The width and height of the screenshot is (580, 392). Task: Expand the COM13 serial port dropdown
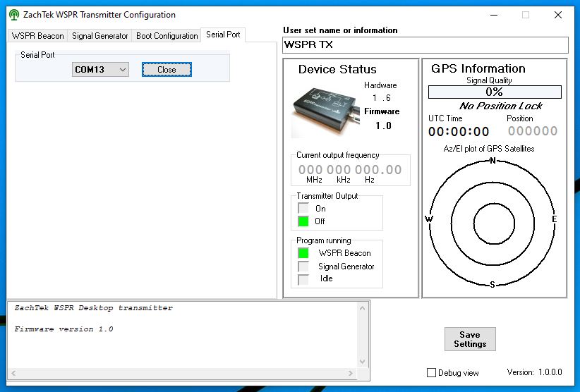[x=100, y=70]
